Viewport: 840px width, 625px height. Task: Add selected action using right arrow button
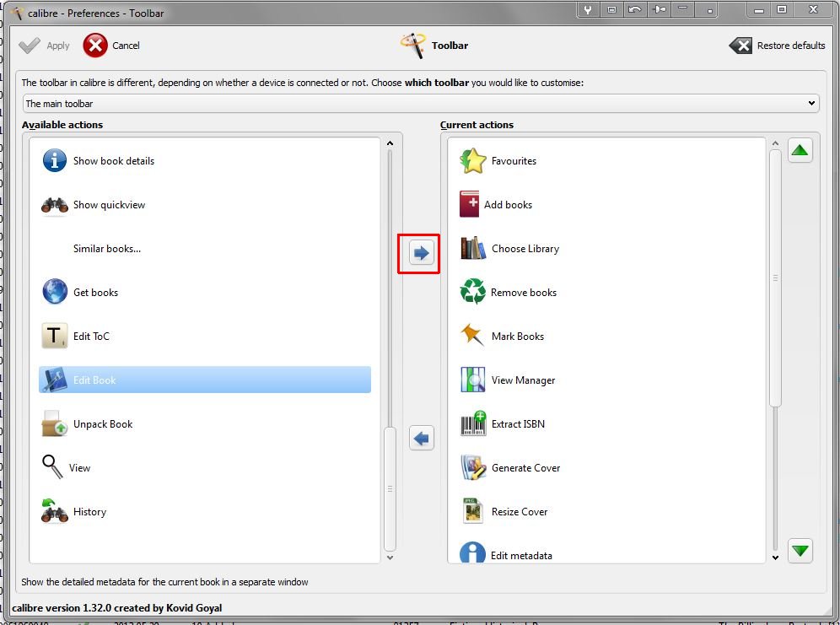422,253
